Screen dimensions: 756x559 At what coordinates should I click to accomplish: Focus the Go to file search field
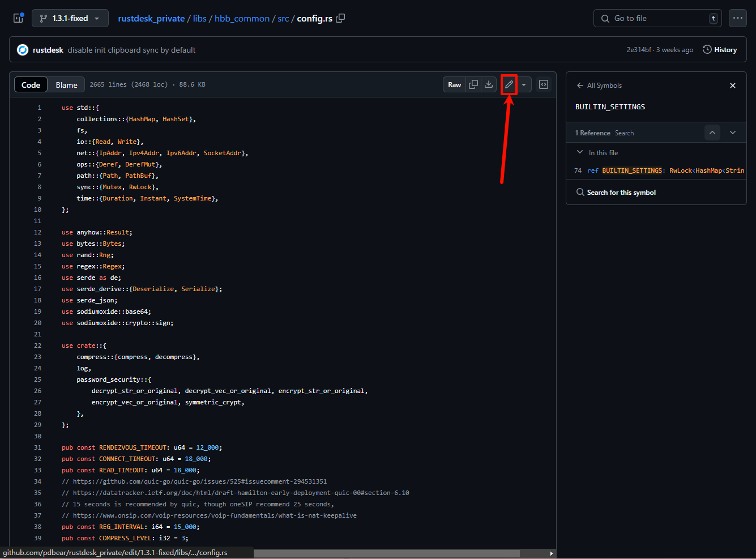(657, 18)
